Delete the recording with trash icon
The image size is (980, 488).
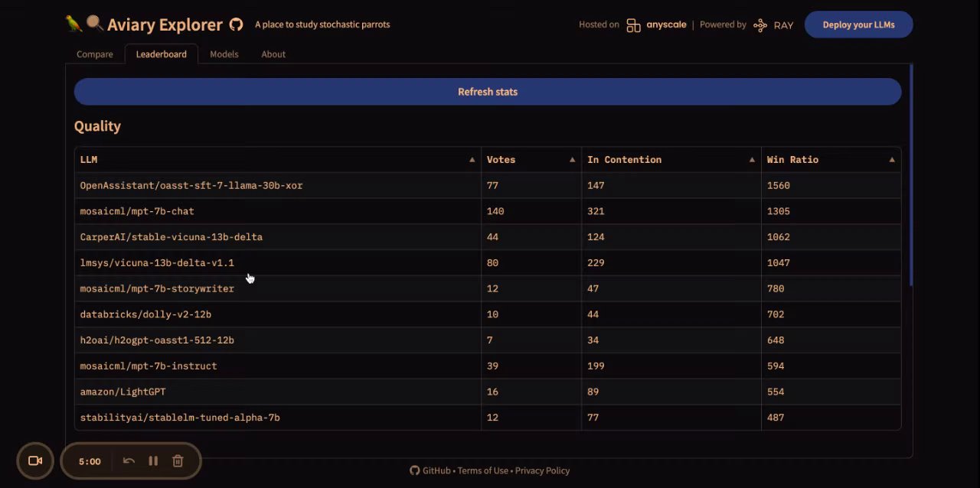[178, 460]
